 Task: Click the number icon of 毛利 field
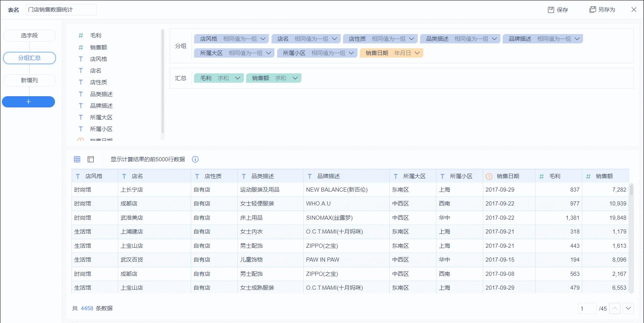point(81,36)
